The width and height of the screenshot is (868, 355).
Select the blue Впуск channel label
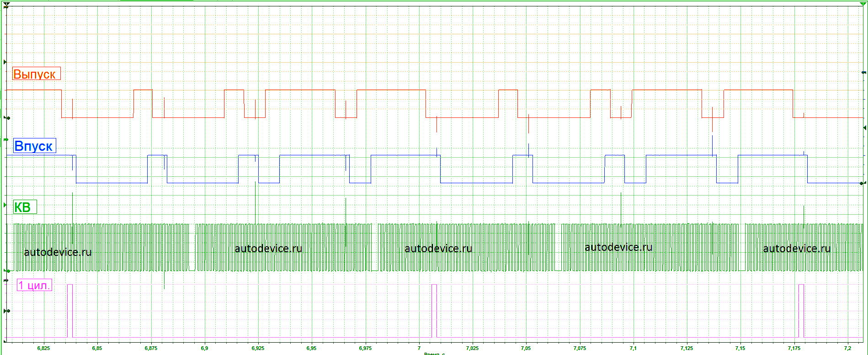pos(34,146)
